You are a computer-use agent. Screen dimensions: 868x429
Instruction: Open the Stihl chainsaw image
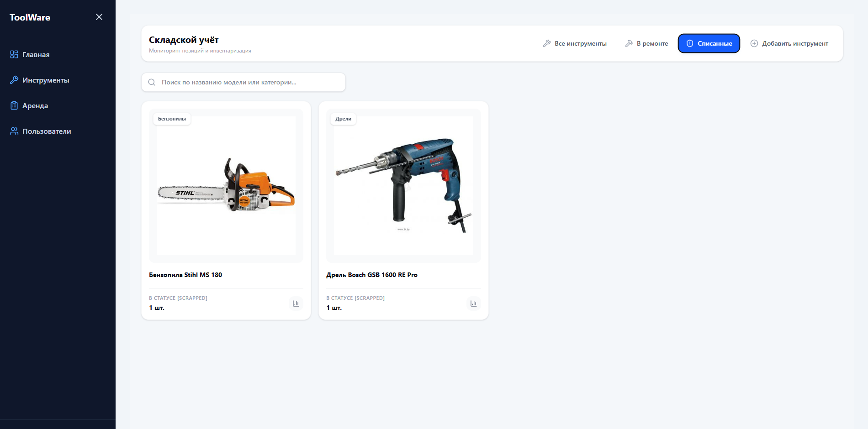[226, 186]
